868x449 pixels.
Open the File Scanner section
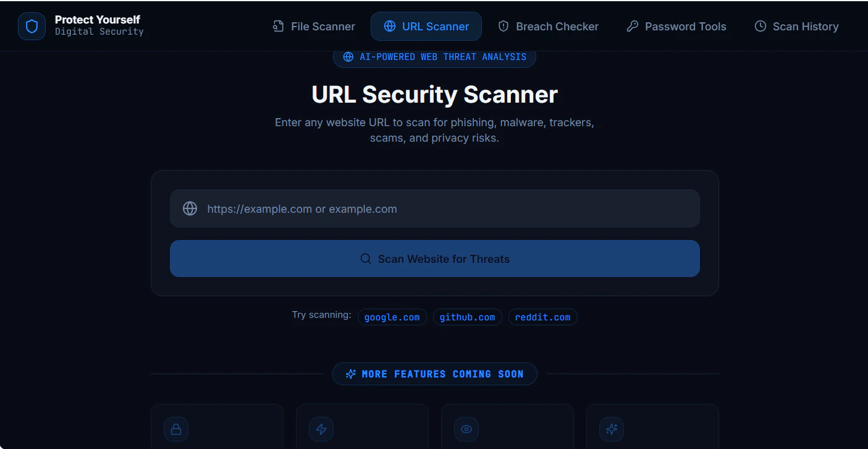(x=313, y=26)
